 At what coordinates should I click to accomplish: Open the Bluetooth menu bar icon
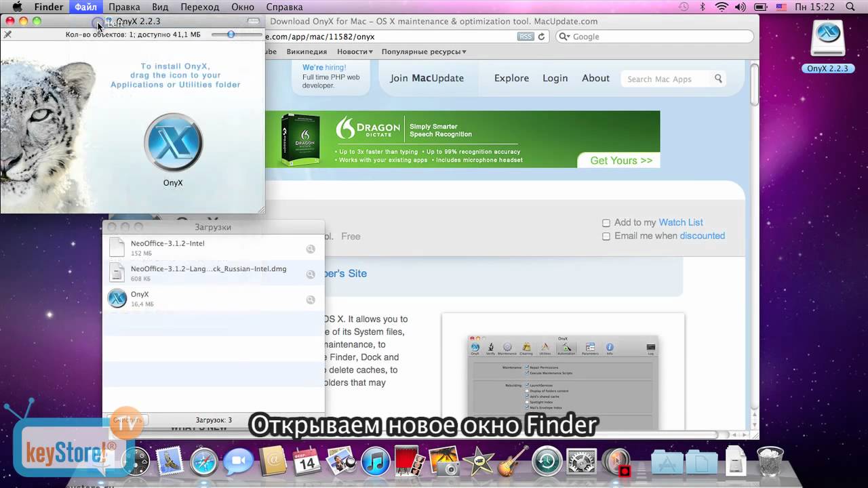pos(703,7)
